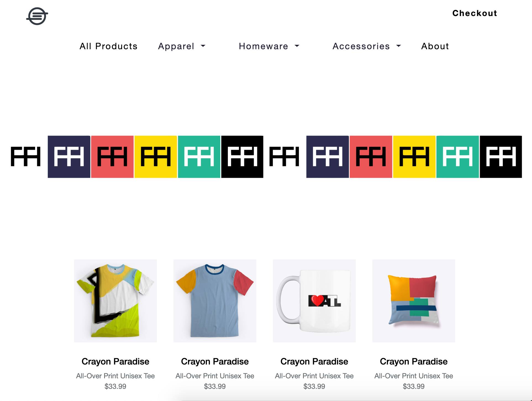This screenshot has height=401, width=532.
Task: Click the circular store logo icon
Action: pyautogui.click(x=37, y=16)
